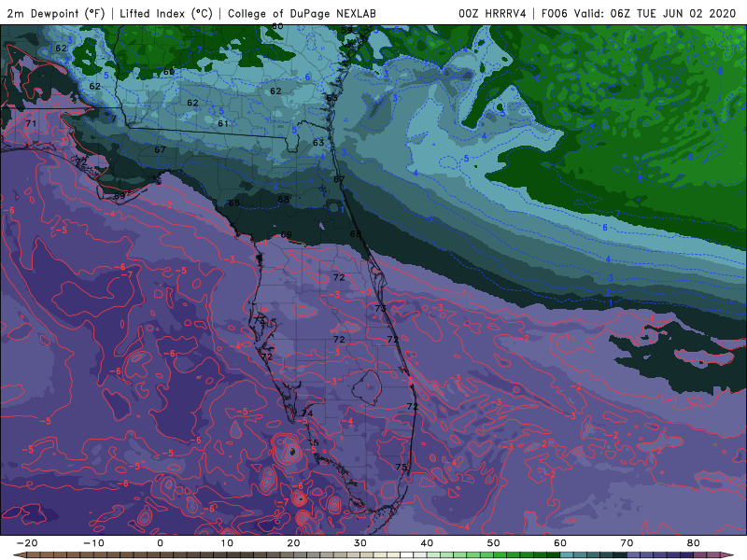Click the 74 dewpoint value on the map
Image resolution: width=747 pixels, height=560 pixels.
coord(307,413)
